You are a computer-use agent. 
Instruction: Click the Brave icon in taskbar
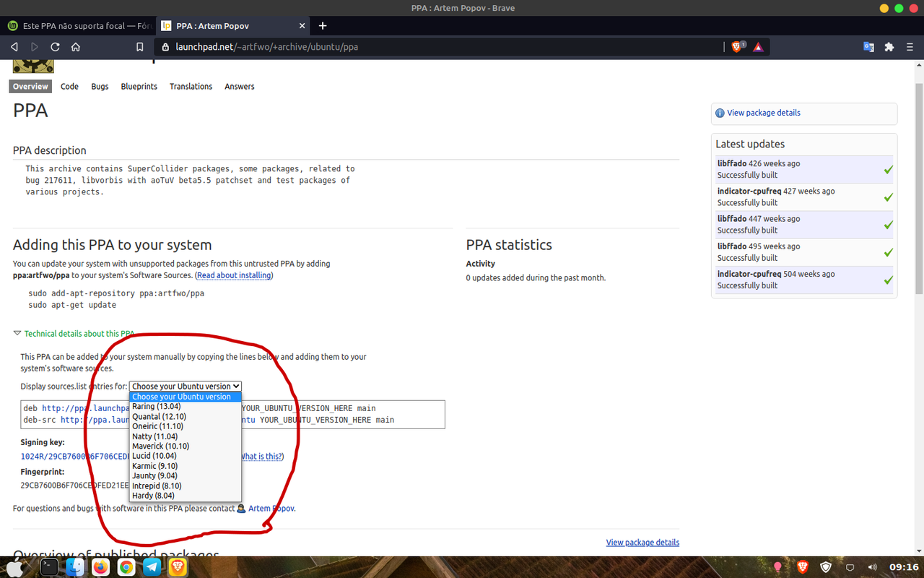(x=178, y=567)
